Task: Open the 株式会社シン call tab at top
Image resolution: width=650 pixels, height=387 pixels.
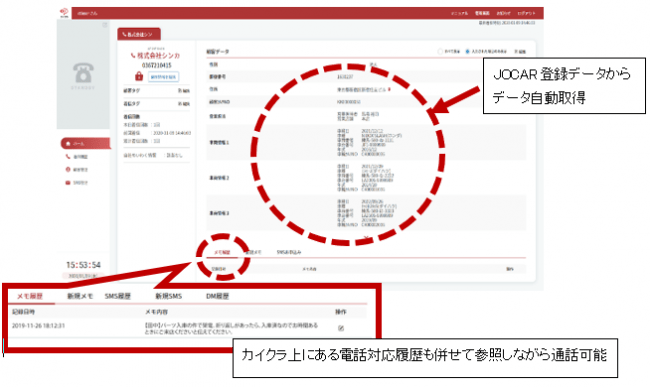Action: 139,34
